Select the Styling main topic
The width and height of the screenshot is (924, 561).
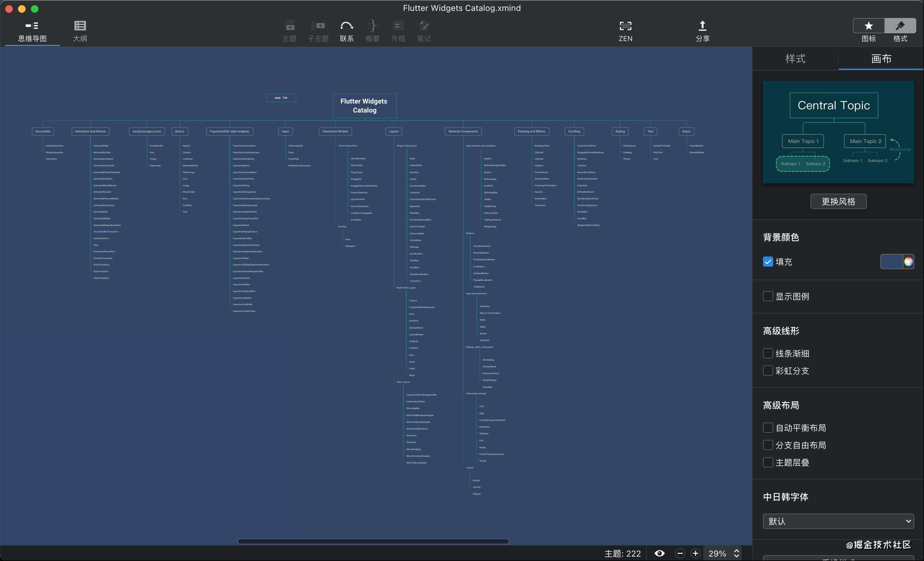point(620,131)
